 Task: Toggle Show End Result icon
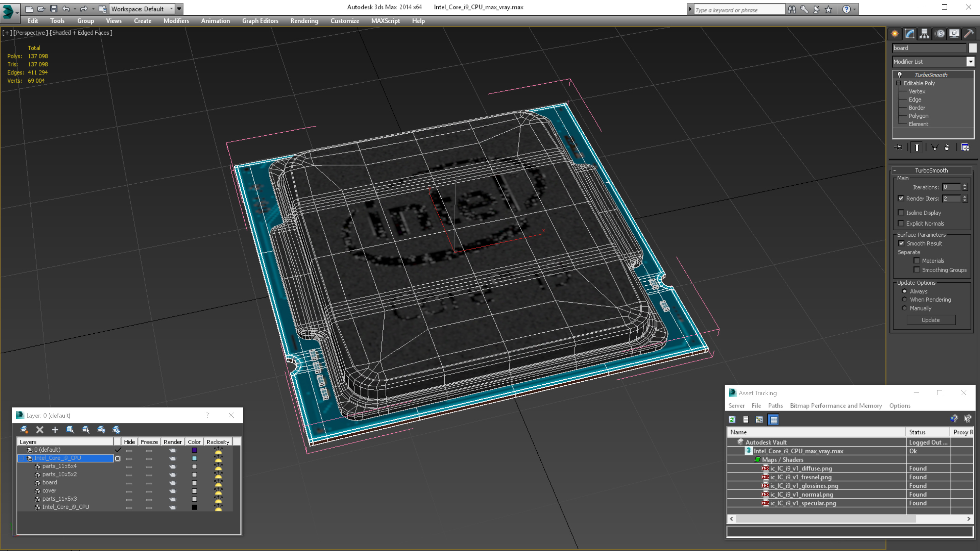click(x=917, y=147)
